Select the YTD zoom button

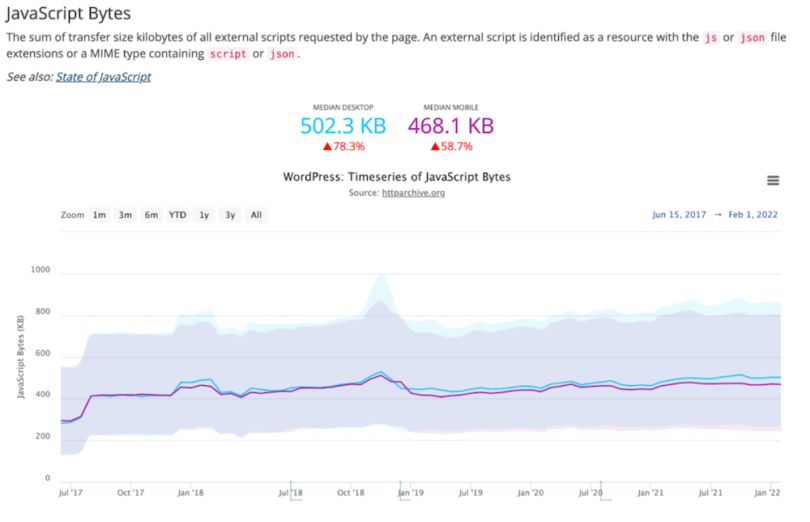coord(177,215)
